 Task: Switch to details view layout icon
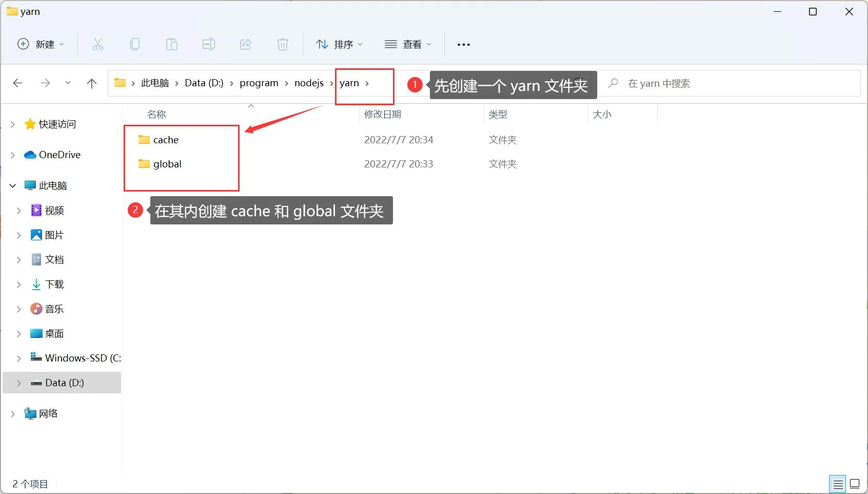click(x=838, y=484)
